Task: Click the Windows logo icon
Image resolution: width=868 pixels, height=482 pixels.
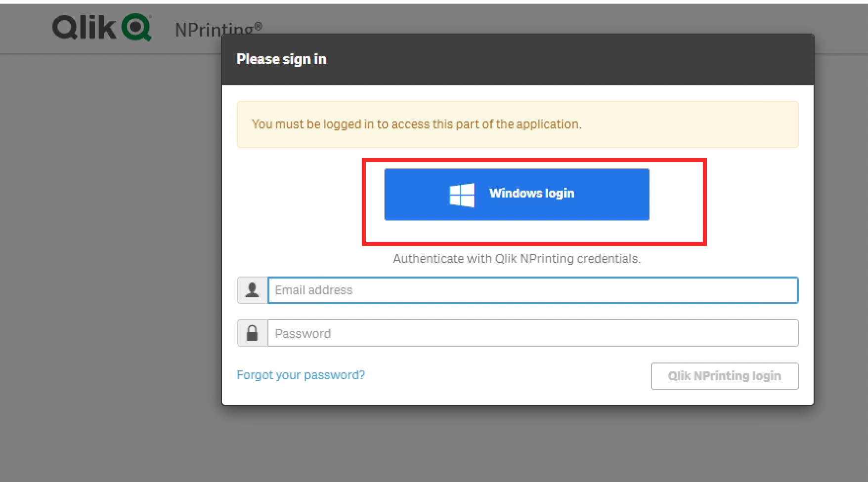Action: (462, 195)
